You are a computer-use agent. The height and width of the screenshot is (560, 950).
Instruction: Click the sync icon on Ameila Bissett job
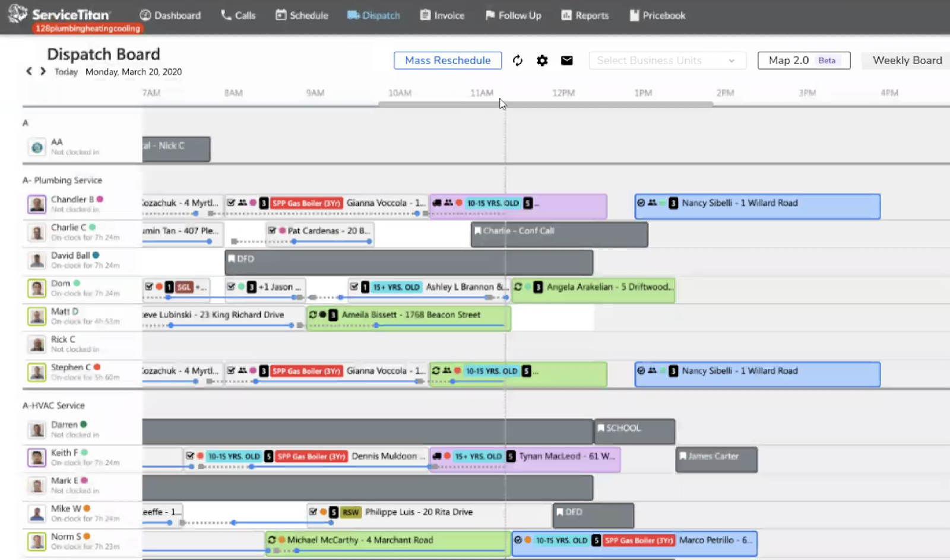pyautogui.click(x=313, y=315)
